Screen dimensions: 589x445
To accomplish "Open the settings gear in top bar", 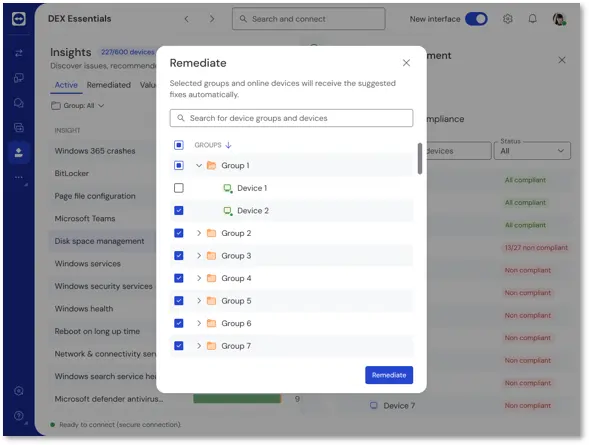I will pyautogui.click(x=507, y=18).
